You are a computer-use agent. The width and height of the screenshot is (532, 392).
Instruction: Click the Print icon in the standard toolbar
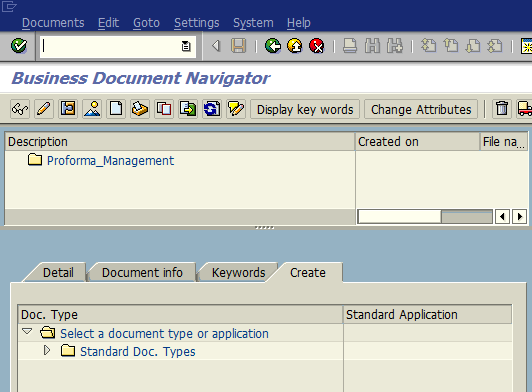point(350,46)
